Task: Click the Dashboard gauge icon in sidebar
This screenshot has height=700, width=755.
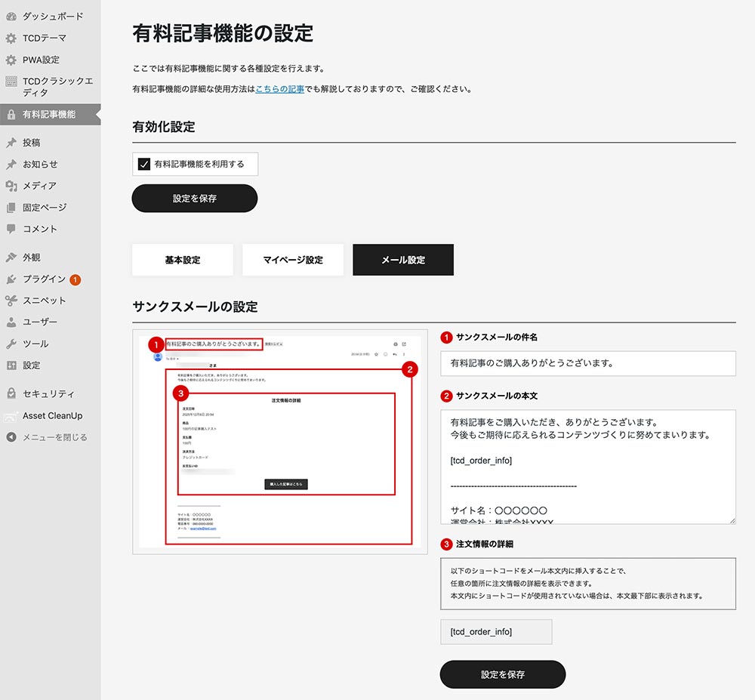Action: pyautogui.click(x=11, y=16)
